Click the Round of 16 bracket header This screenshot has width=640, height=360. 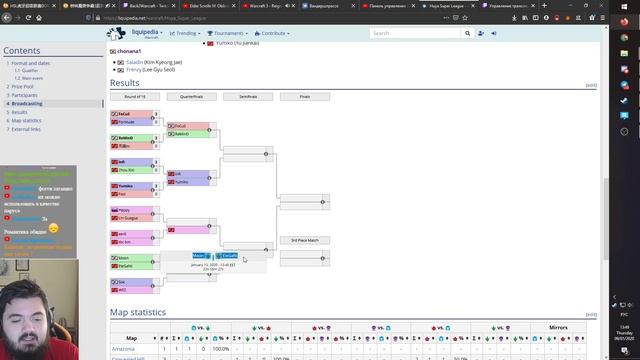(135, 97)
